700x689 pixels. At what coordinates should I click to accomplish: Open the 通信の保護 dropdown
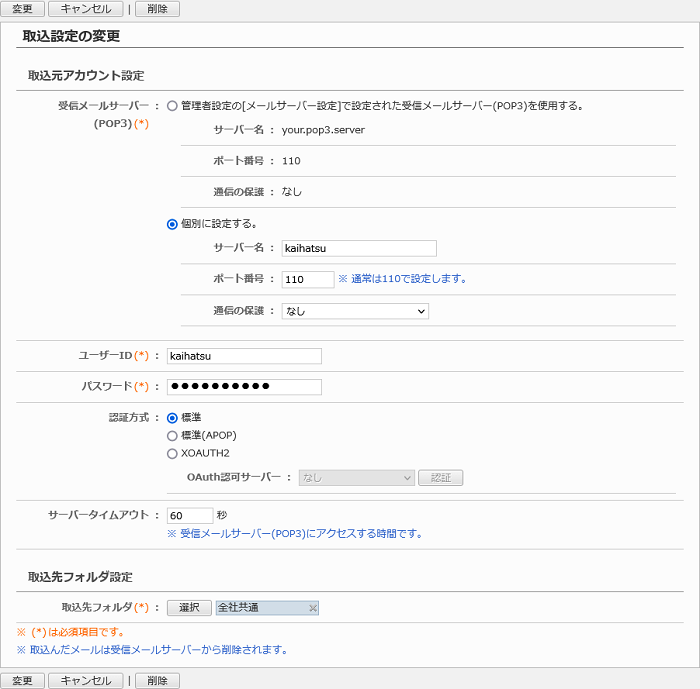tap(355, 311)
